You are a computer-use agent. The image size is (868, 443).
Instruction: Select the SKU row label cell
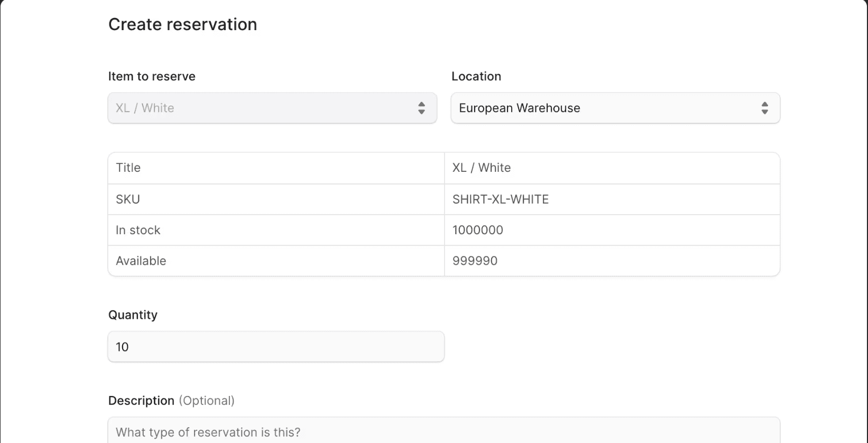point(128,199)
